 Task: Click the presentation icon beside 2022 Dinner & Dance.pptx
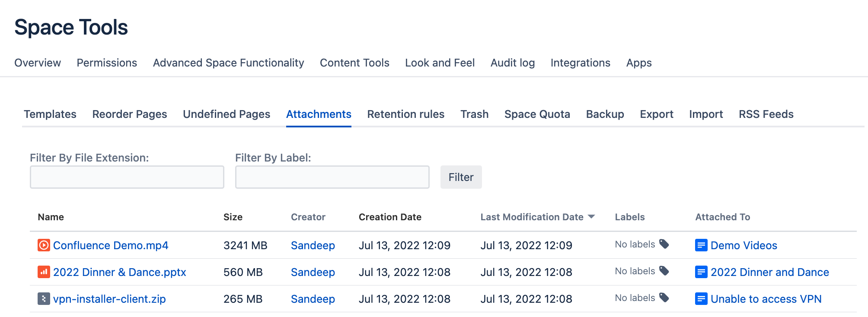[x=44, y=272]
